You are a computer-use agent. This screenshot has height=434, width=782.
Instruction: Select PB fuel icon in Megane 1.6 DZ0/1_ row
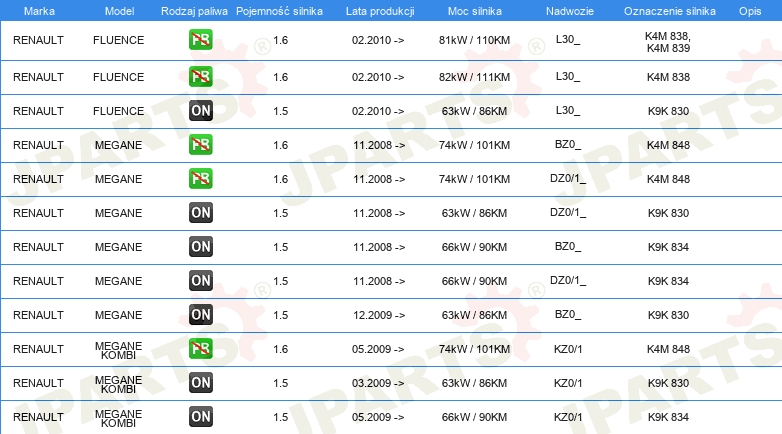click(x=201, y=179)
